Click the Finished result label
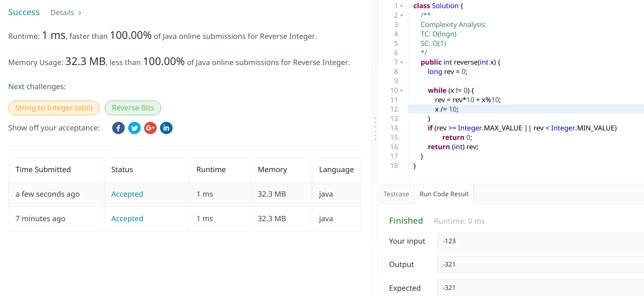The height and width of the screenshot is (296, 644). coord(406,221)
